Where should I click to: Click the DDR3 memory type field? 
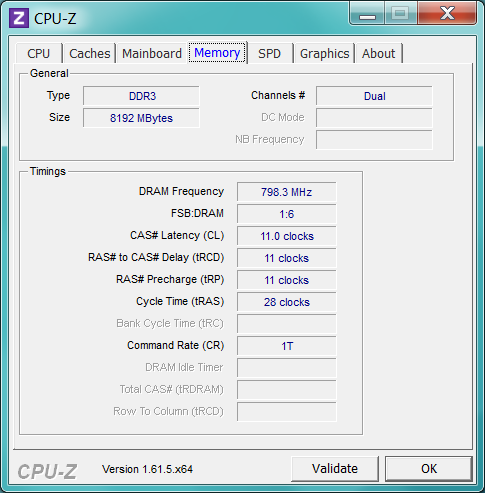tap(141, 96)
